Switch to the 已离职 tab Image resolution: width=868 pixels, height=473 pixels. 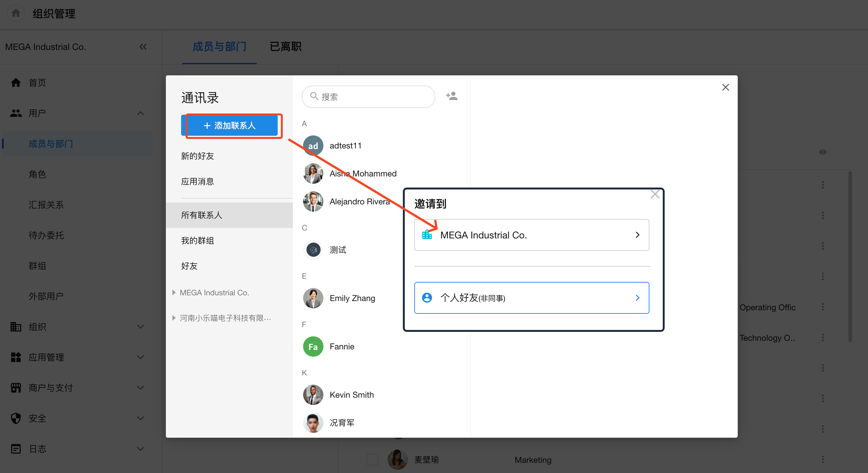pos(285,46)
